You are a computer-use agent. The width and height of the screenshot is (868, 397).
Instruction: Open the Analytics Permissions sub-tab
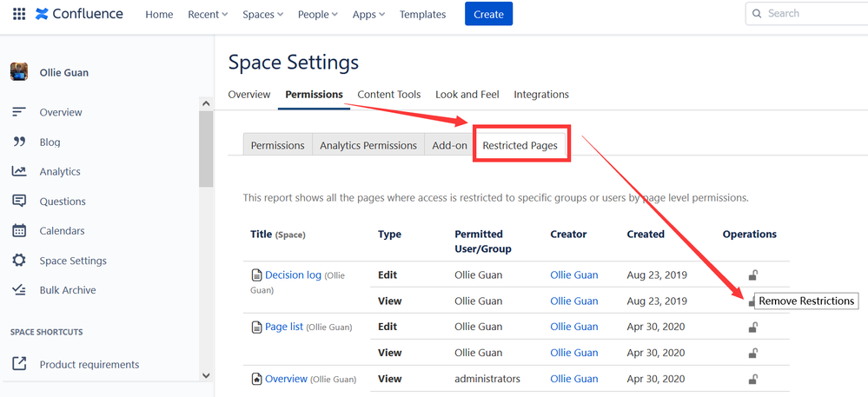coord(368,146)
